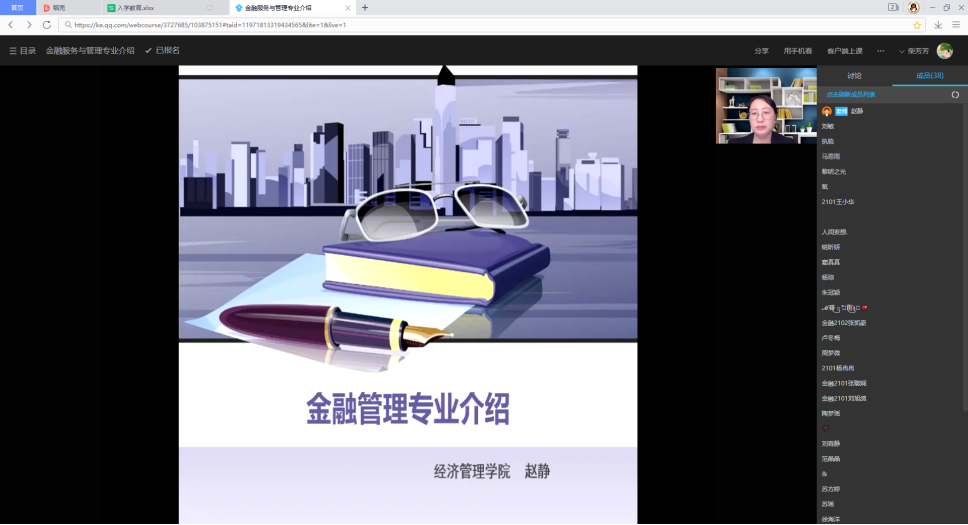
Task: Open a new browser tab with plus
Action: click(365, 7)
